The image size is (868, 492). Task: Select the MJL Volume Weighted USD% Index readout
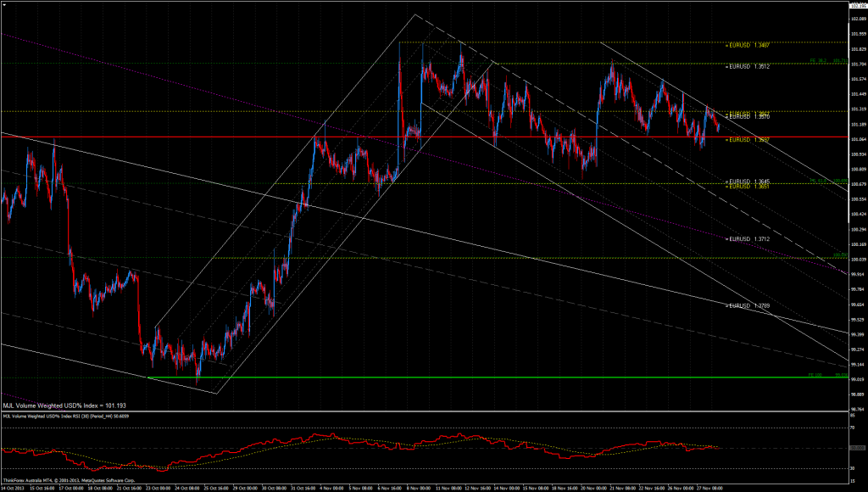point(64,406)
